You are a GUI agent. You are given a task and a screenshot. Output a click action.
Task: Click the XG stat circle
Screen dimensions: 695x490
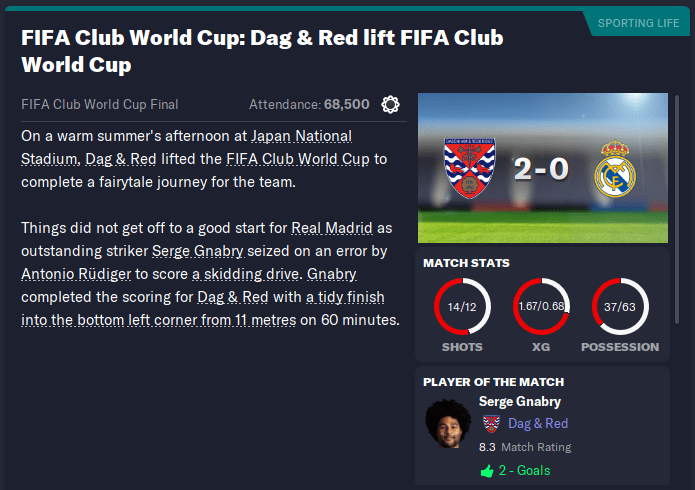pos(541,305)
